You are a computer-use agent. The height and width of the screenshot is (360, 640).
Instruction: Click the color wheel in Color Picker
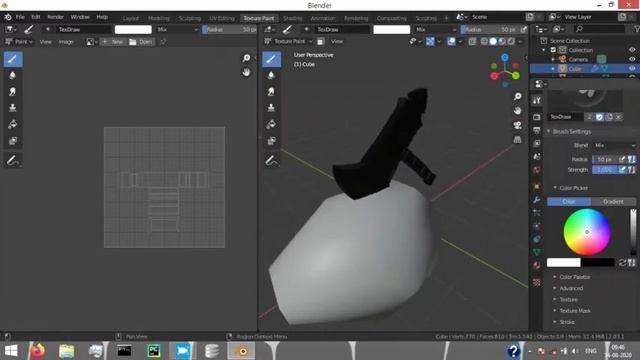point(587,232)
